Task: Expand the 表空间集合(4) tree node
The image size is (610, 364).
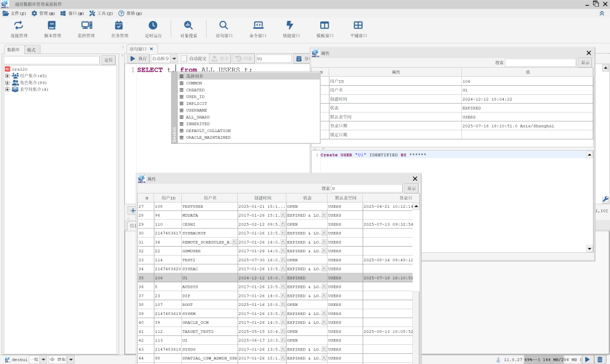Action: pos(7,89)
